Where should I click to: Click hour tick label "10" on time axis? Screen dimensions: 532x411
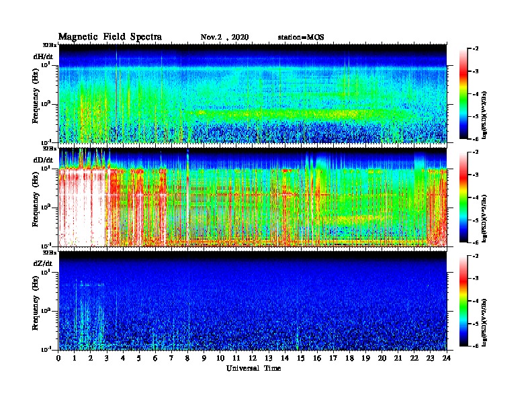(x=220, y=359)
